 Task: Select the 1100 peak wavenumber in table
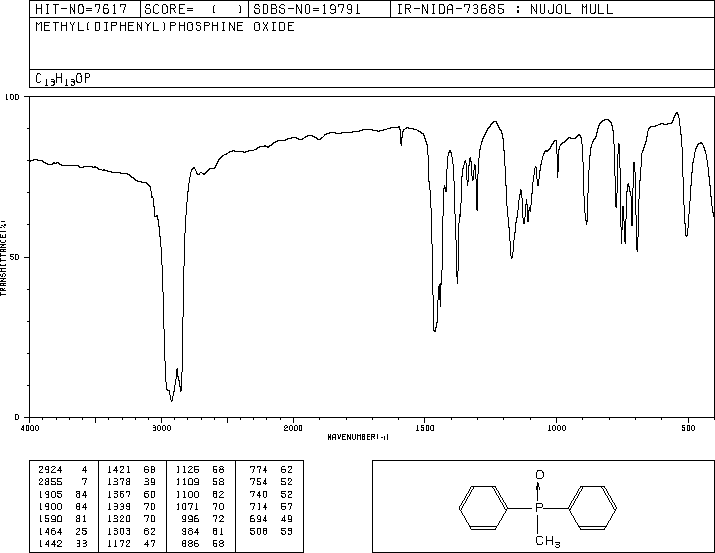click(187, 494)
